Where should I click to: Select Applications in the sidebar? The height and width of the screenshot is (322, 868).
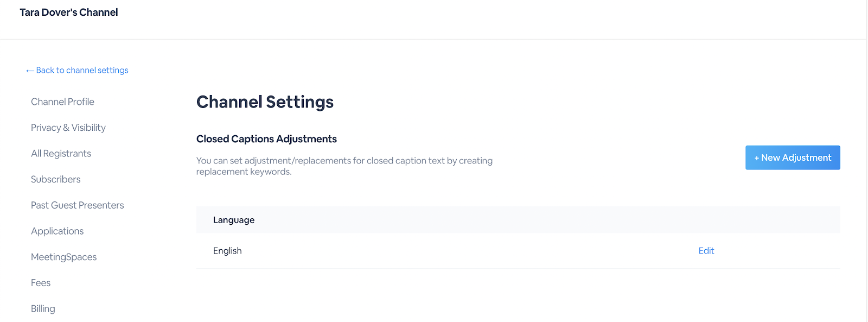click(x=57, y=231)
